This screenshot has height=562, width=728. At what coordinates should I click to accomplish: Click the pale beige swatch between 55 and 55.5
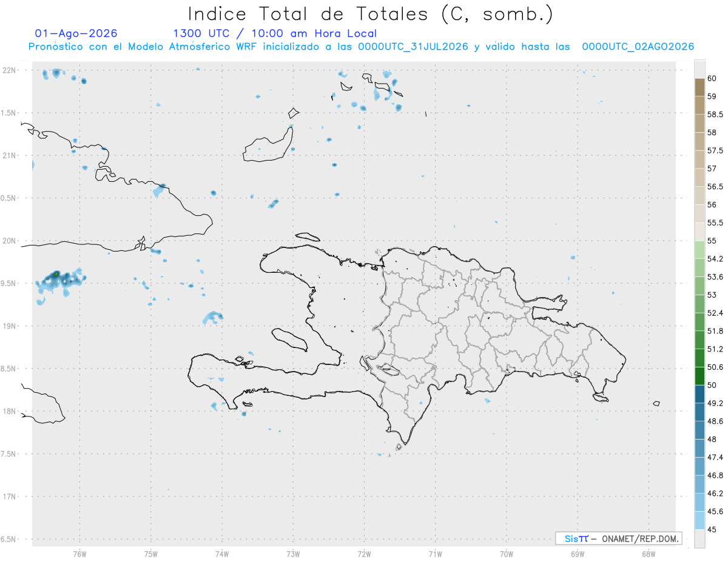tap(699, 232)
